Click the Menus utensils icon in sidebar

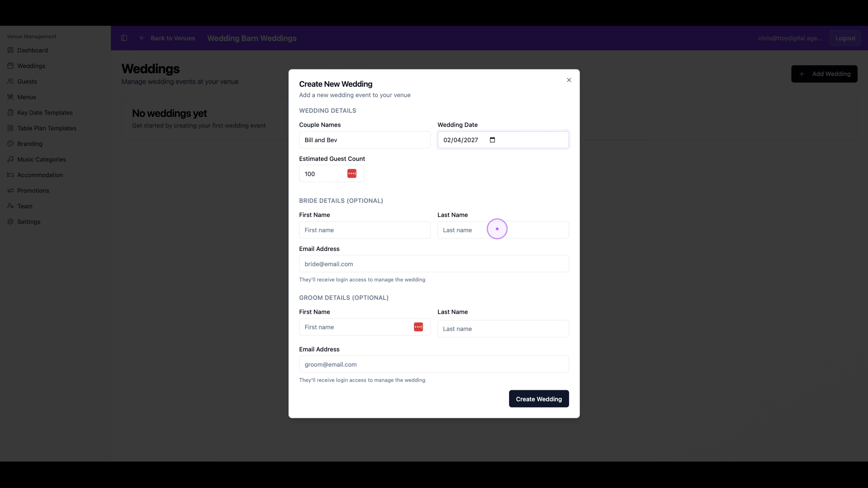point(11,97)
